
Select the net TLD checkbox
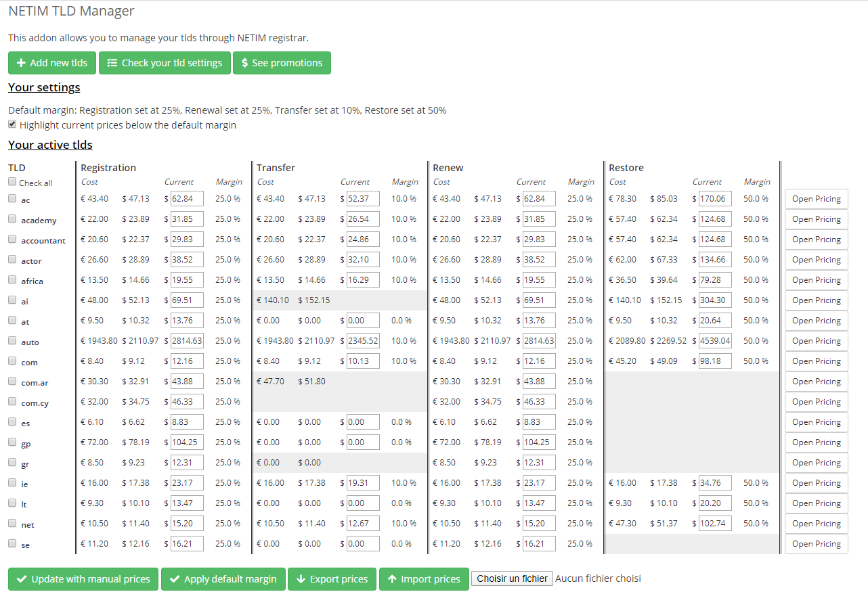coord(12,524)
